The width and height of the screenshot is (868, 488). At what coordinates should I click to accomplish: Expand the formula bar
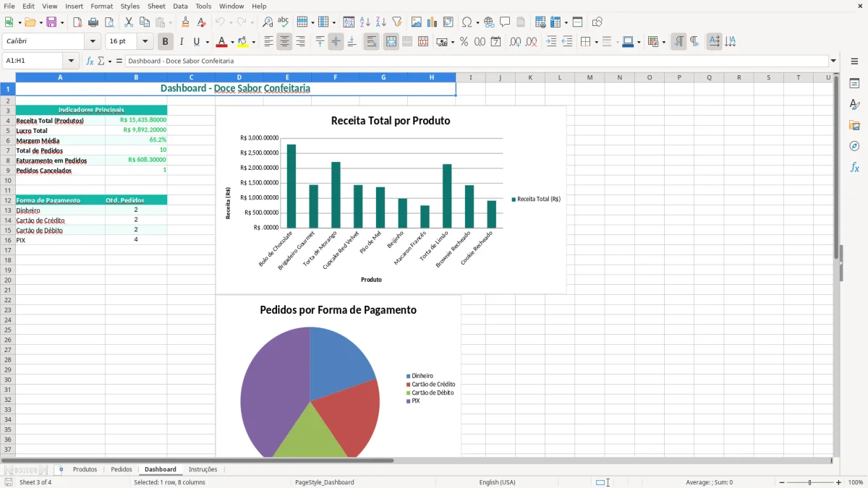coord(833,61)
